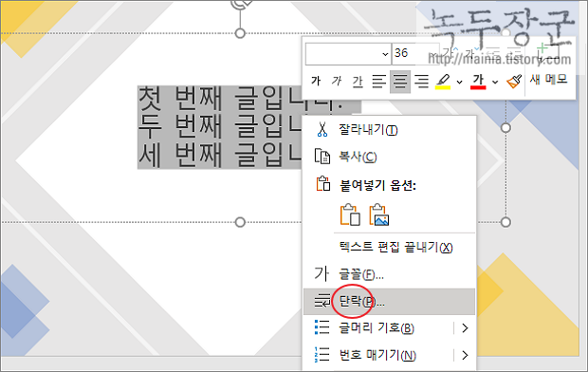Open font color dropdown arrow
The width and height of the screenshot is (588, 372).
pos(495,82)
